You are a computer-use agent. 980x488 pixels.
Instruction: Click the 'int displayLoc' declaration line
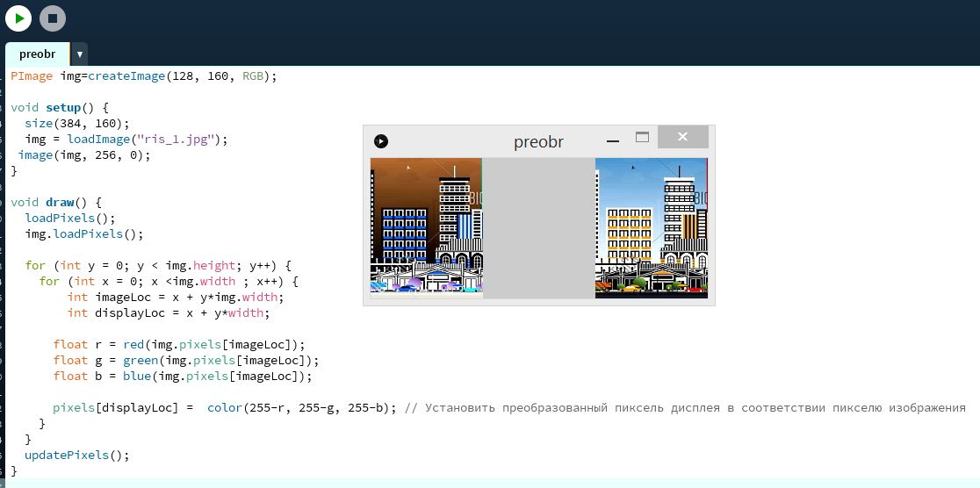pyautogui.click(x=169, y=313)
